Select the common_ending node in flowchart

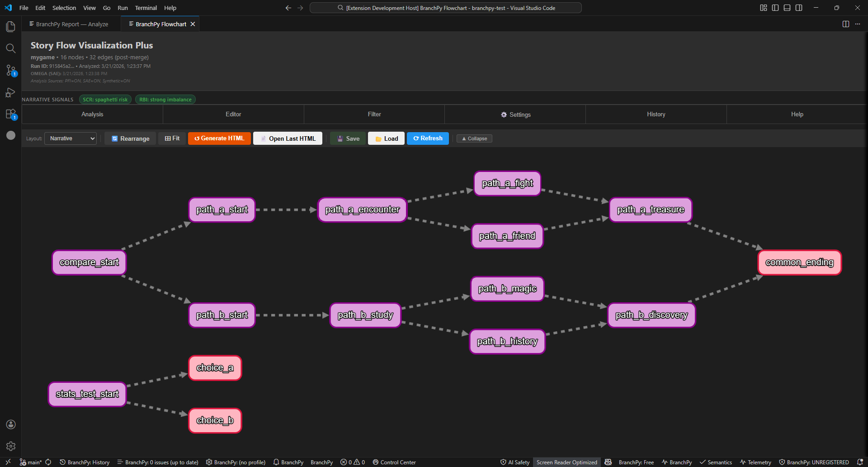pos(799,262)
